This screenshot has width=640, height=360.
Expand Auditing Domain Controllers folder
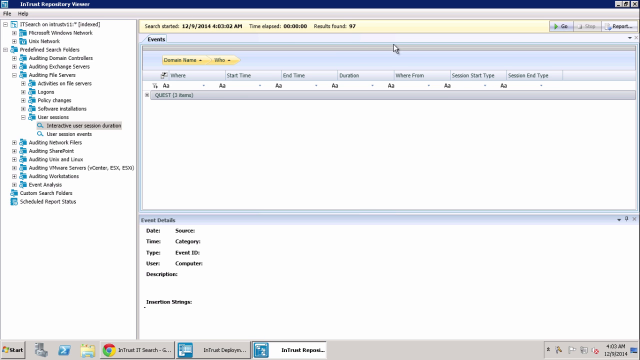[x=14, y=58]
